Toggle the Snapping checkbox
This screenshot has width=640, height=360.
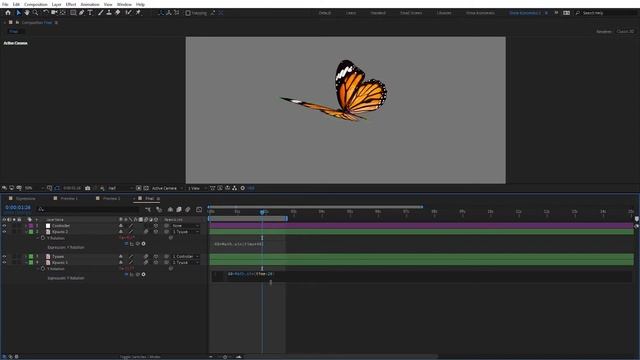click(x=188, y=13)
